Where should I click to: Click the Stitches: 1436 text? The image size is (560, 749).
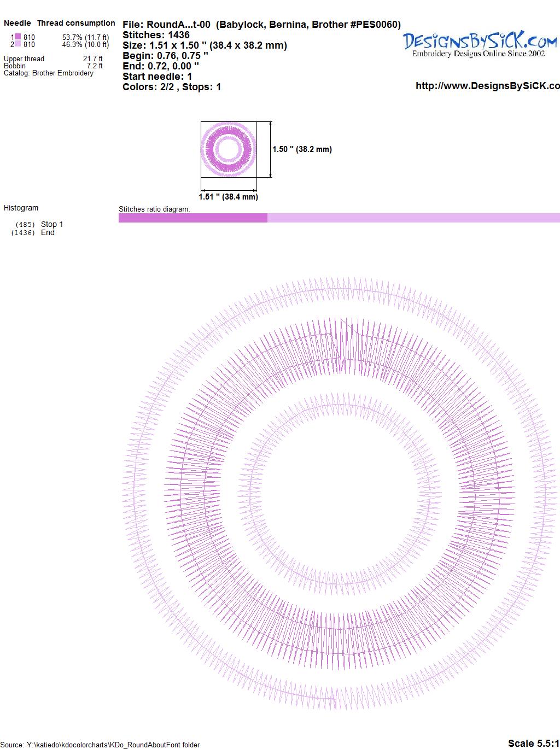(x=156, y=35)
